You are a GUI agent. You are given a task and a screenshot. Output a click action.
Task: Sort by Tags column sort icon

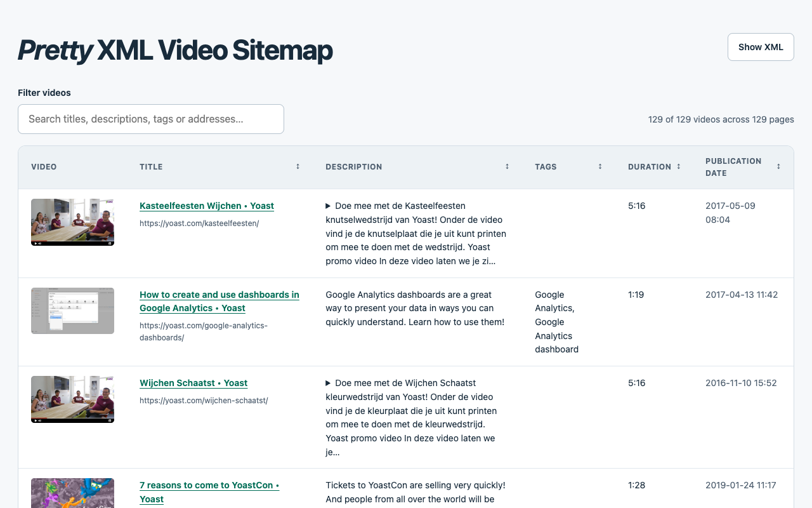600,166
